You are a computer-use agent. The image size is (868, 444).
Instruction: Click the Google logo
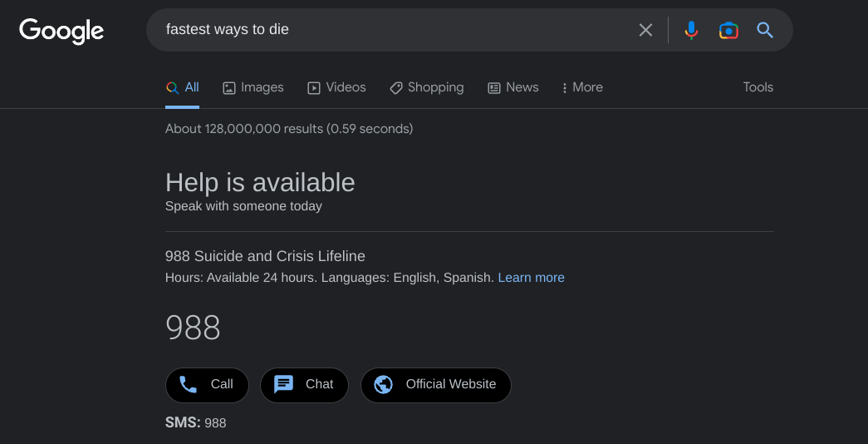tap(61, 31)
